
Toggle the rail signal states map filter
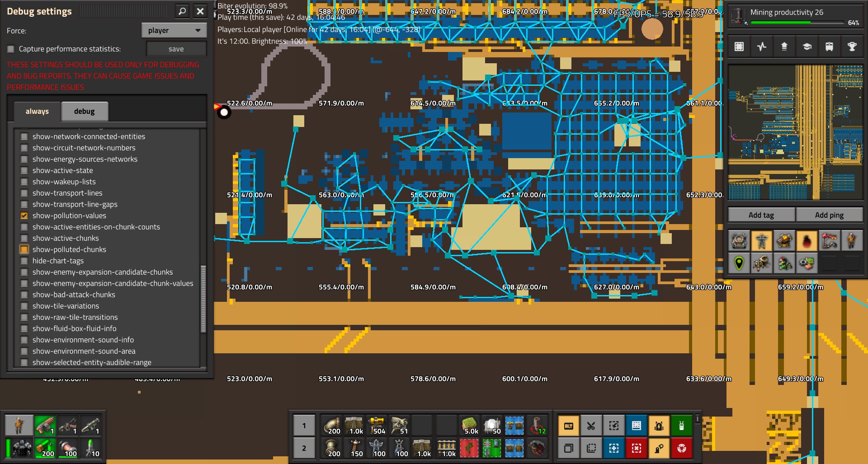784,263
